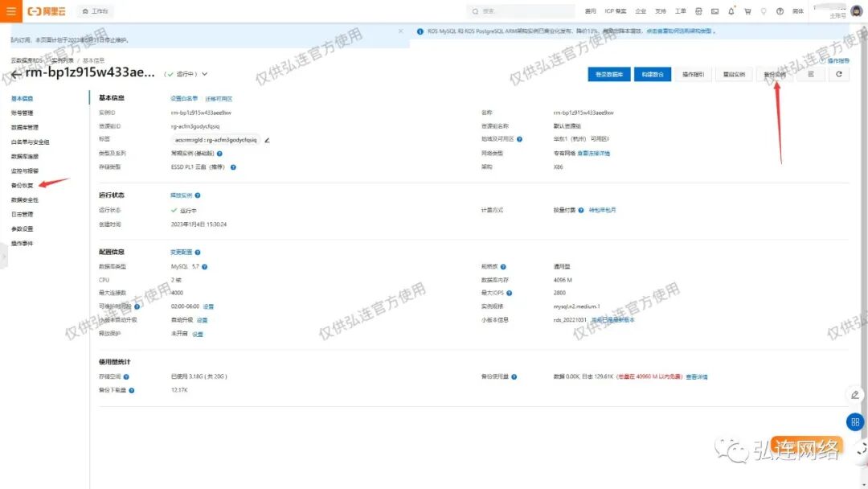Click the 备份实例 button
This screenshot has height=489, width=868.
tap(775, 74)
